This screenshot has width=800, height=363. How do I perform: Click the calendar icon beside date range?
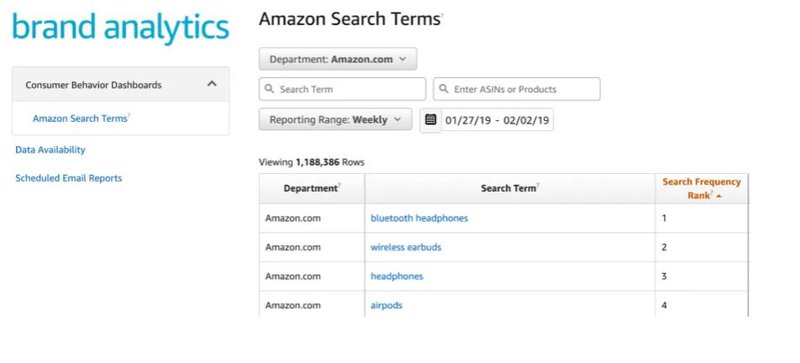[x=431, y=120]
